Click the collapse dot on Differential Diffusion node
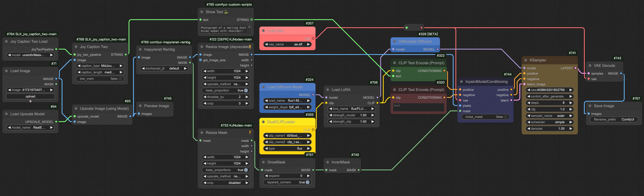644x196 pixels. click(x=394, y=41)
